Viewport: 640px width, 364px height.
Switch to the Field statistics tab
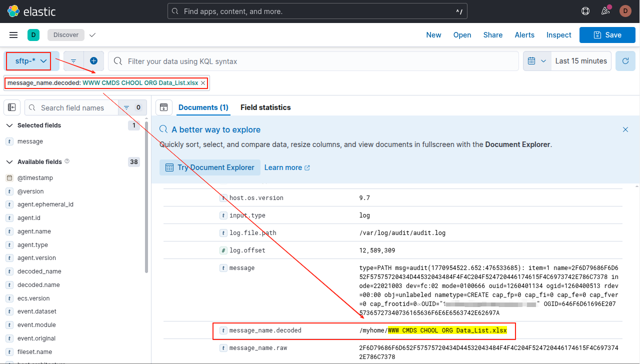pos(265,107)
